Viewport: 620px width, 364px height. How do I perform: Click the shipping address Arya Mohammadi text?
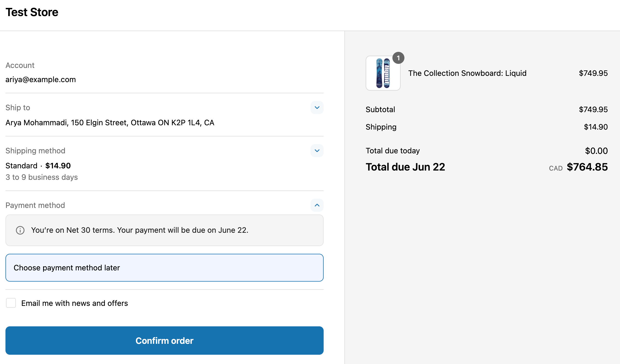click(x=110, y=123)
